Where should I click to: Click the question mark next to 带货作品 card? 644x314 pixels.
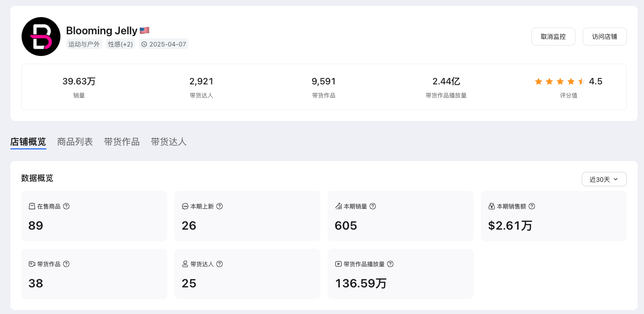point(66,264)
